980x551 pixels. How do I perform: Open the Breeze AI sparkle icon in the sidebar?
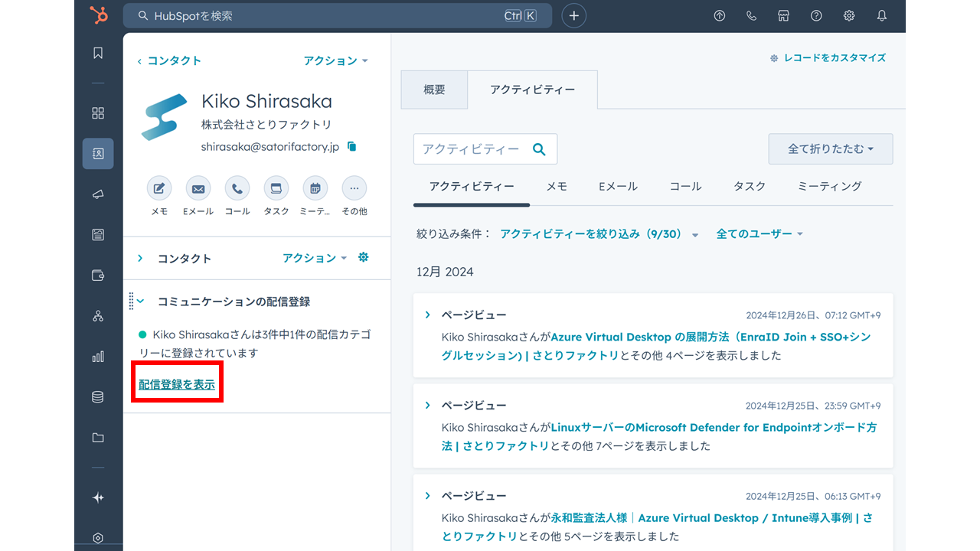point(98,497)
